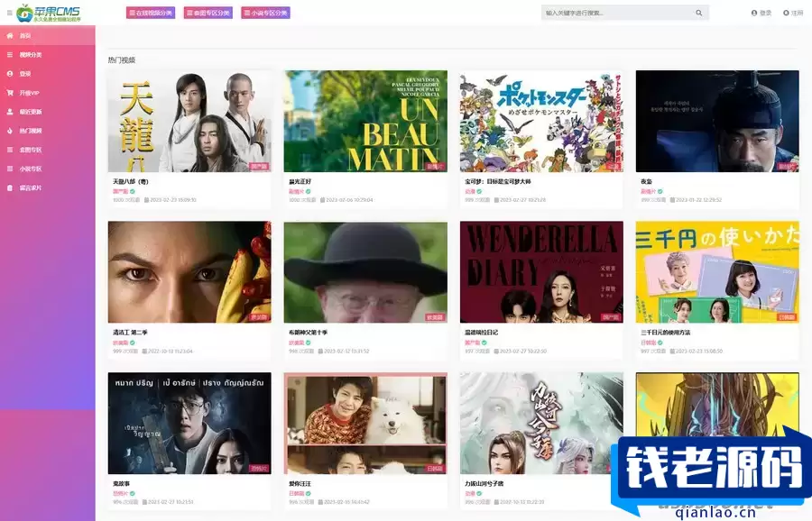Click the green check badge under 晨光正好
This screenshot has width=812, height=521.
pos(309,191)
